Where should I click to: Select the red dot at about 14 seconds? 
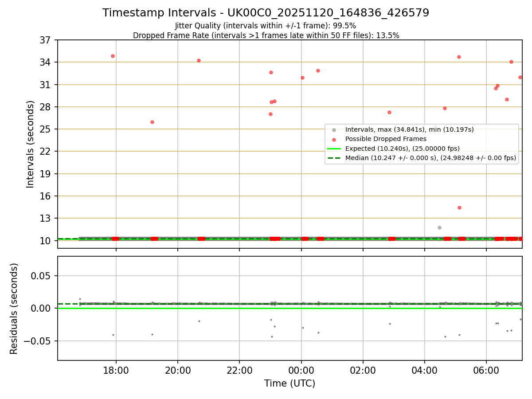pos(459,207)
